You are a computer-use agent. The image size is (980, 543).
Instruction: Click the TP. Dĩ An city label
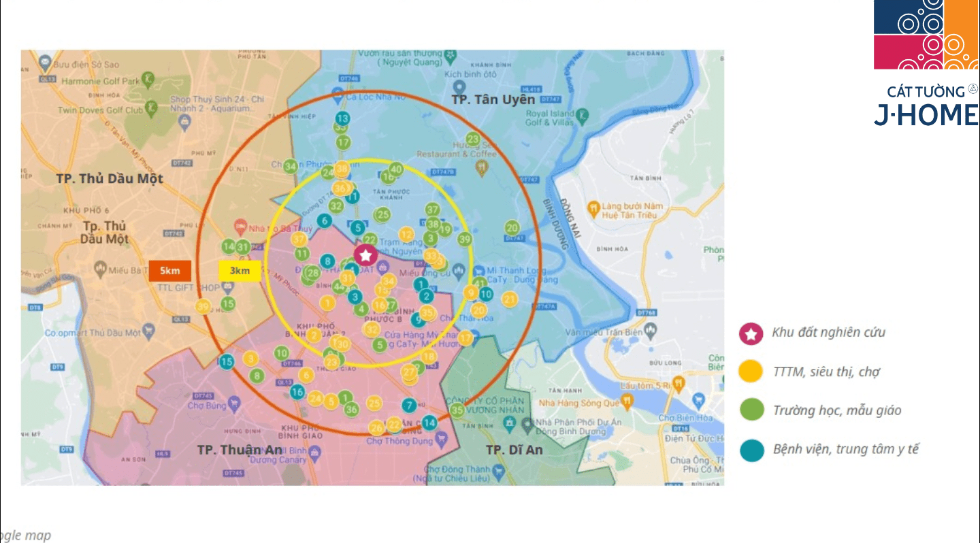pyautogui.click(x=514, y=450)
